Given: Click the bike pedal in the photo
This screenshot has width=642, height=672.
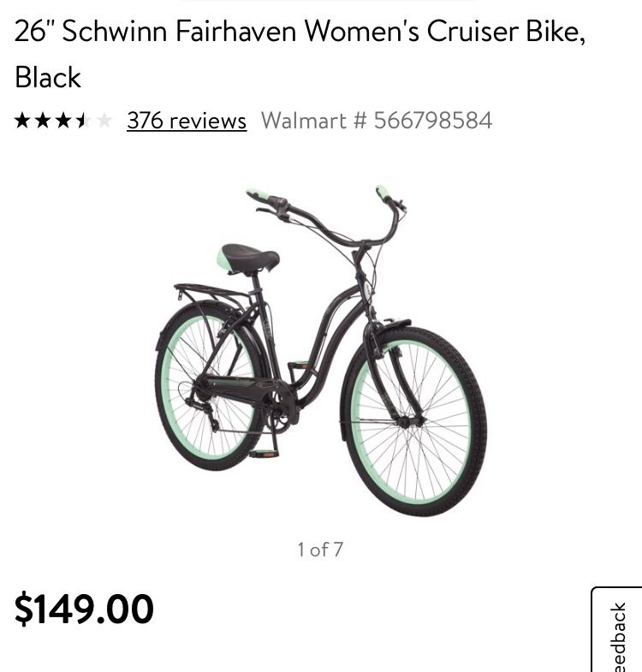Looking at the screenshot, I should pos(264,453).
